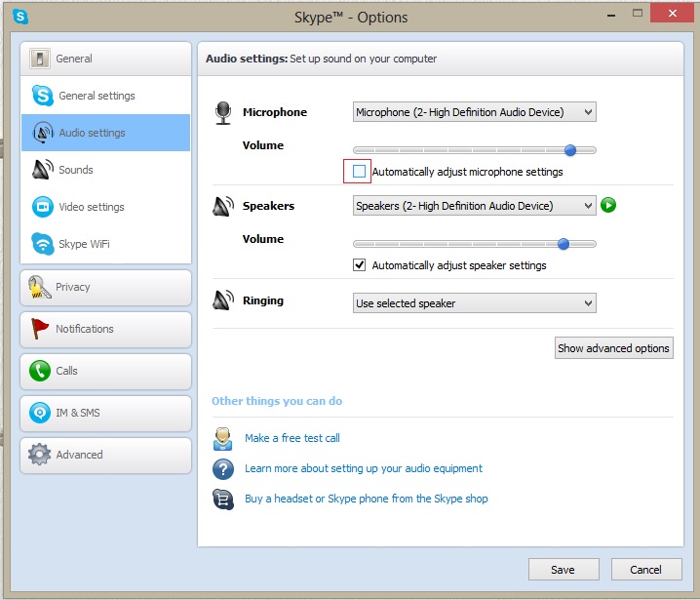
Task: Uncheck automatically adjust speaker settings
Action: (360, 265)
